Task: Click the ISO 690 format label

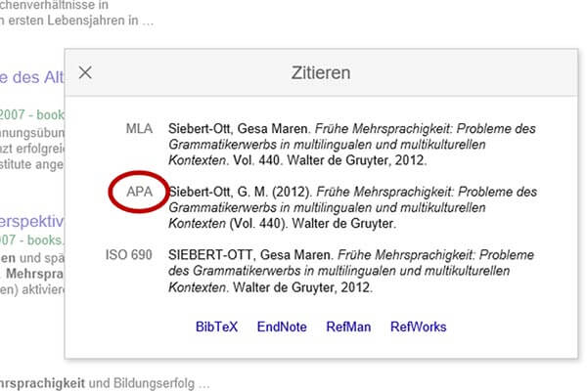Action: pyautogui.click(x=128, y=256)
